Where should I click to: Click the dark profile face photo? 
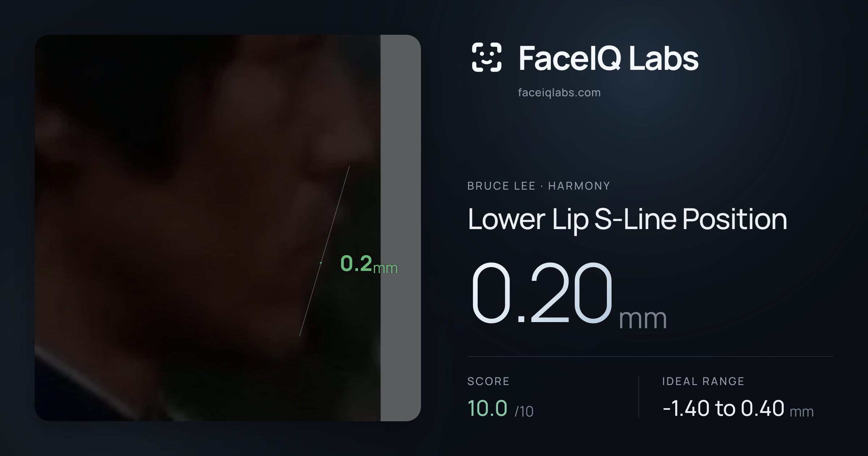[208, 228]
